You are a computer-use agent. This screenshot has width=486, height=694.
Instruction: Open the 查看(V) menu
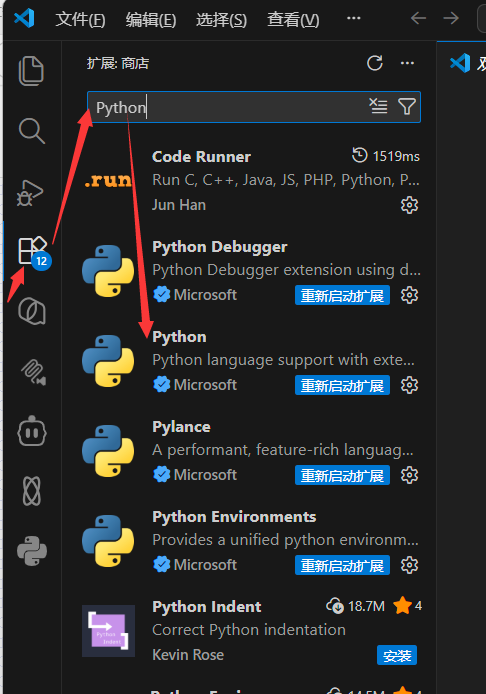point(293,19)
